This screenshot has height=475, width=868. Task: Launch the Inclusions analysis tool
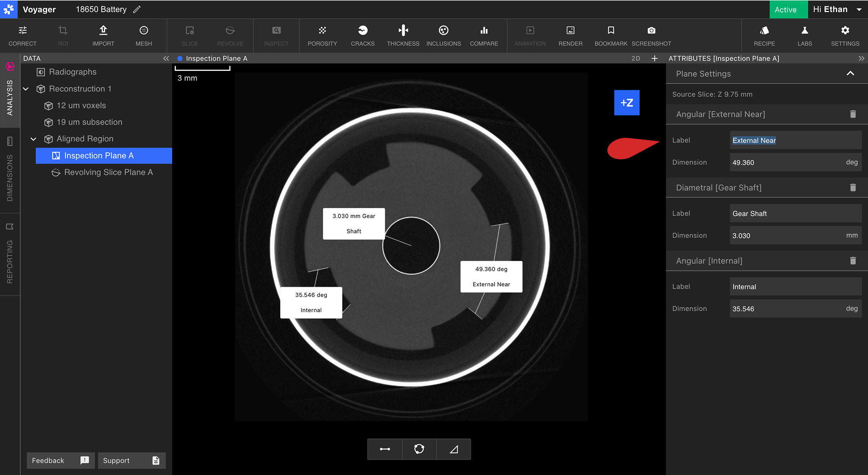(443, 36)
